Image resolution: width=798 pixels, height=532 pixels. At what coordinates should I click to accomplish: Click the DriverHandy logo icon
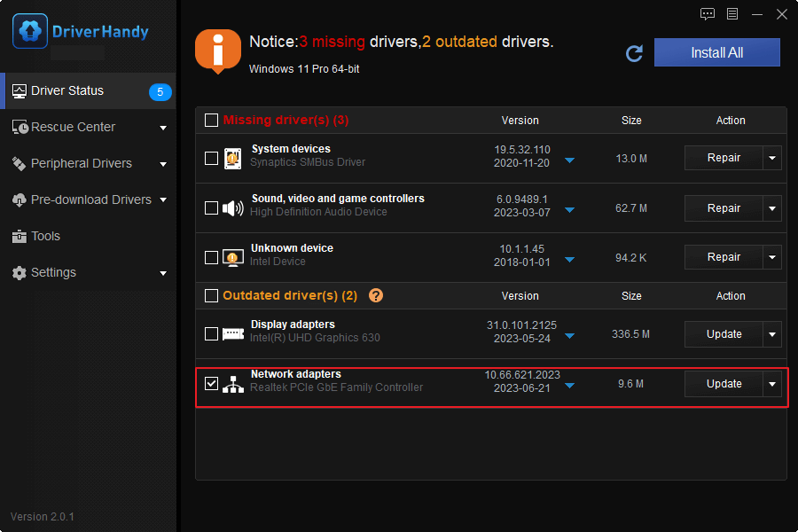pyautogui.click(x=30, y=31)
